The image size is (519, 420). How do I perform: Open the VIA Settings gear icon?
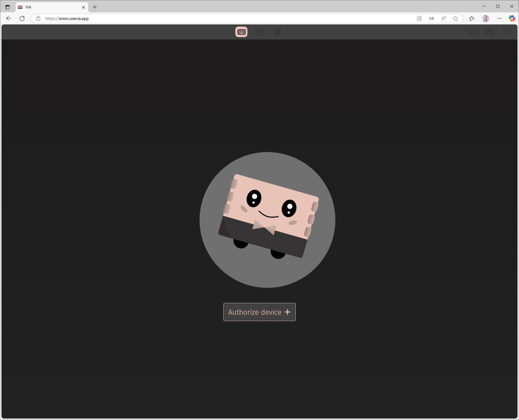click(x=277, y=32)
